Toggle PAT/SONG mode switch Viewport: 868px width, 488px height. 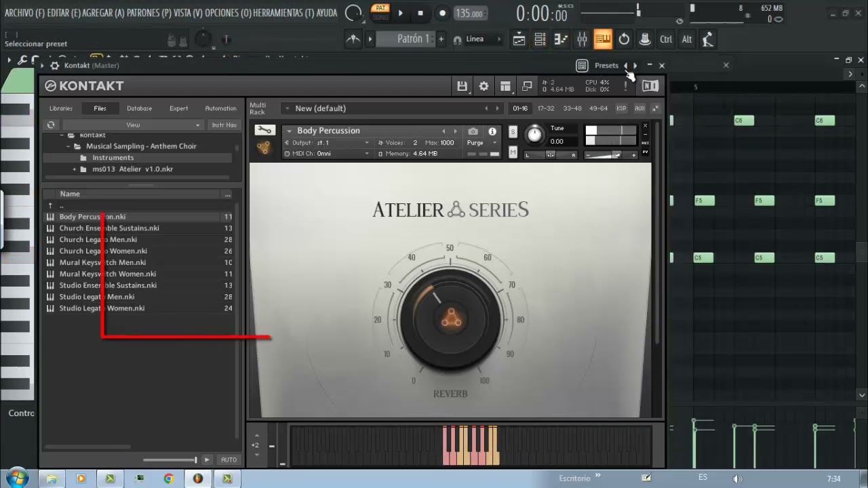380,13
